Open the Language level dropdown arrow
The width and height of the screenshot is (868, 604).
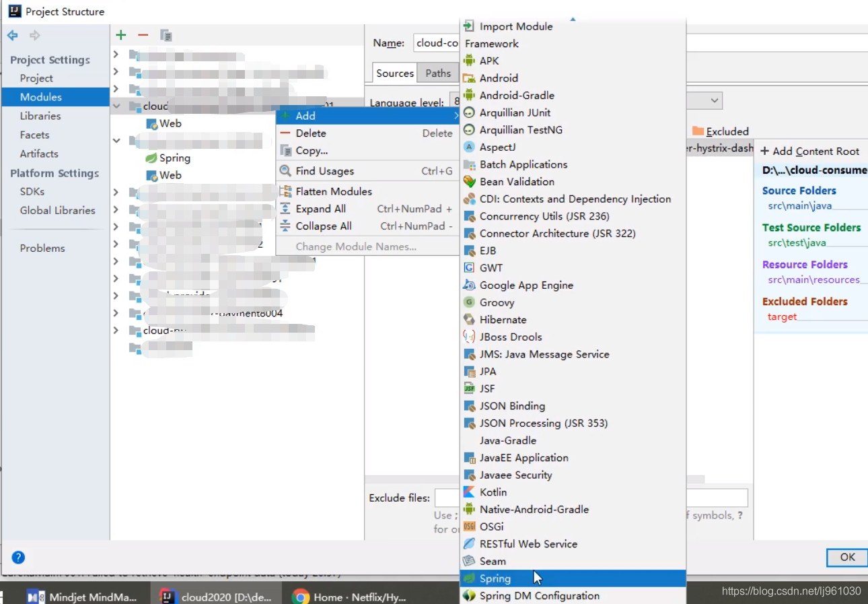pos(714,101)
